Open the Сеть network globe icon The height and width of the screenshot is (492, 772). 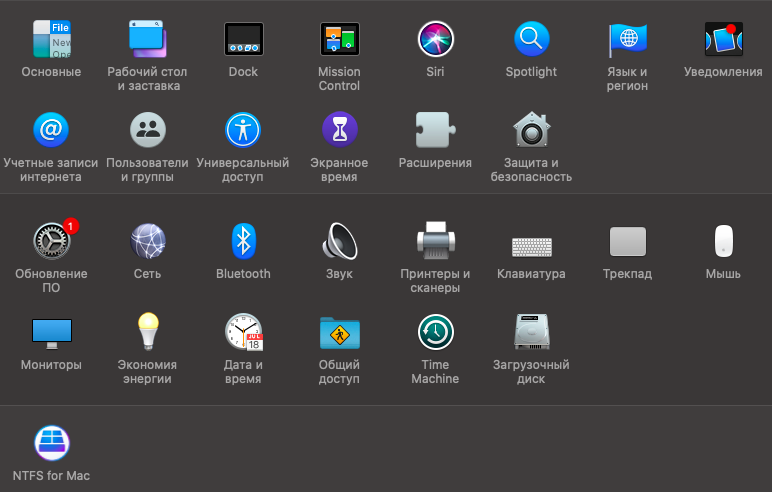148,241
